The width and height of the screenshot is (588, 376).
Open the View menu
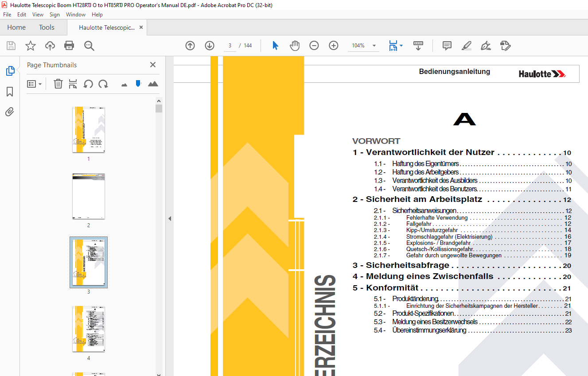pyautogui.click(x=38, y=15)
